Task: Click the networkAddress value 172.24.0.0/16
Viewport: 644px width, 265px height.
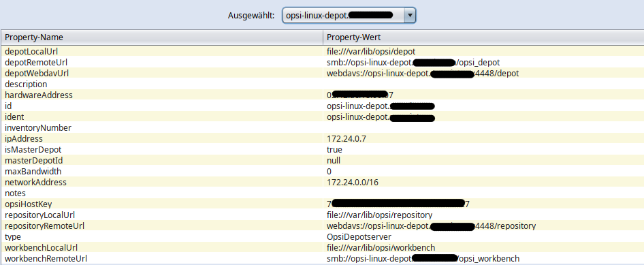Action: (x=353, y=182)
